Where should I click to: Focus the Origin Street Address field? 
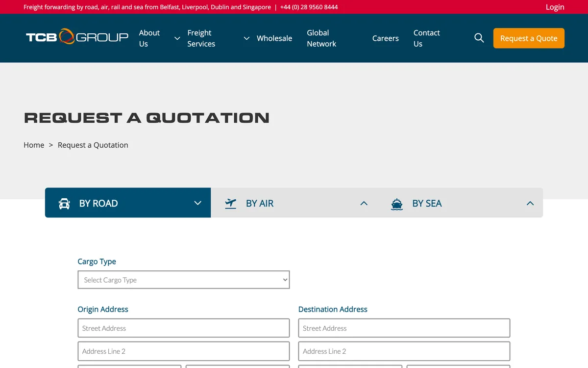click(x=184, y=328)
